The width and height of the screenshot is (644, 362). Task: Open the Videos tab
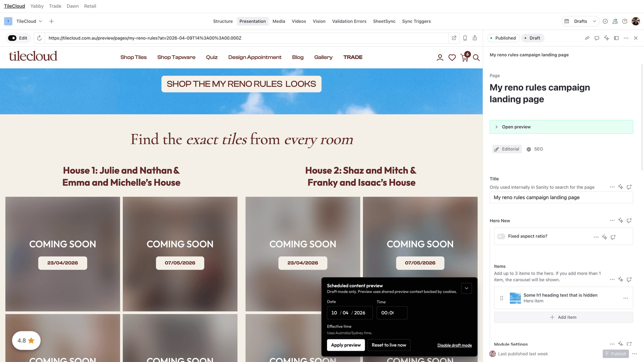pyautogui.click(x=299, y=21)
